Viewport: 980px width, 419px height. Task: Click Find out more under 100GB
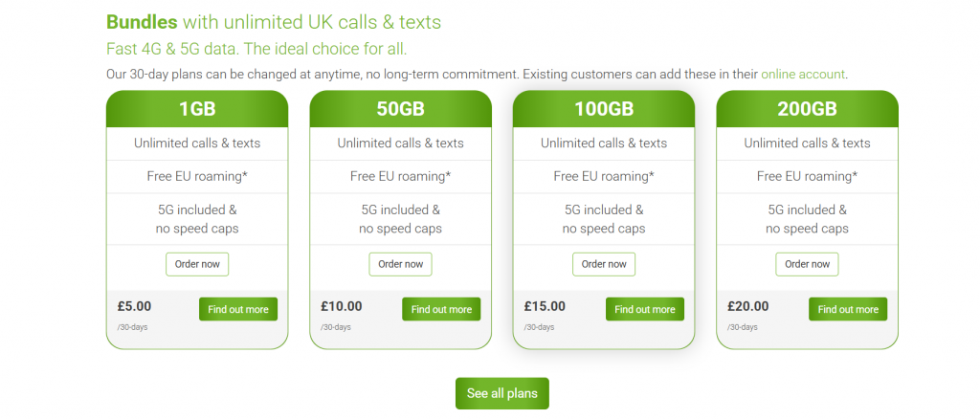coord(645,309)
